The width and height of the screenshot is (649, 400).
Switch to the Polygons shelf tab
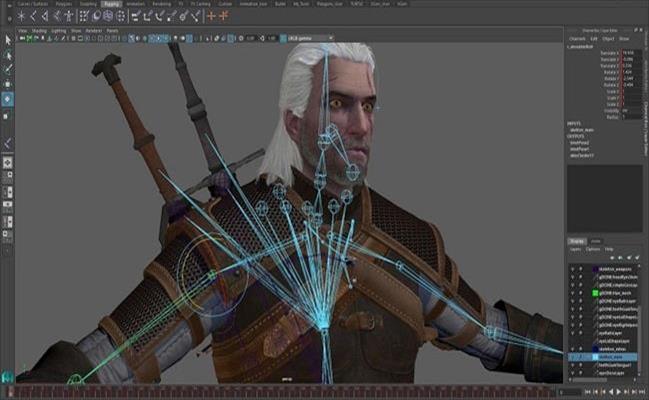pyautogui.click(x=64, y=4)
